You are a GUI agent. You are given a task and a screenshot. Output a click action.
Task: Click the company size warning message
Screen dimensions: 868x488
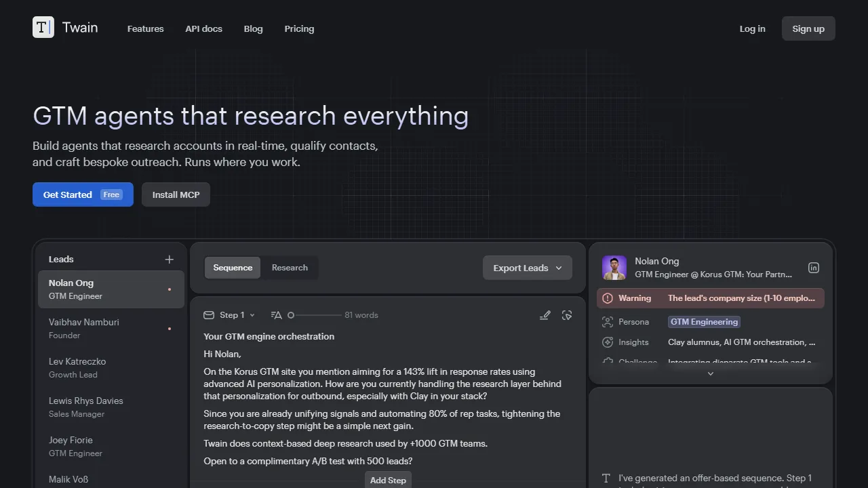coord(741,298)
